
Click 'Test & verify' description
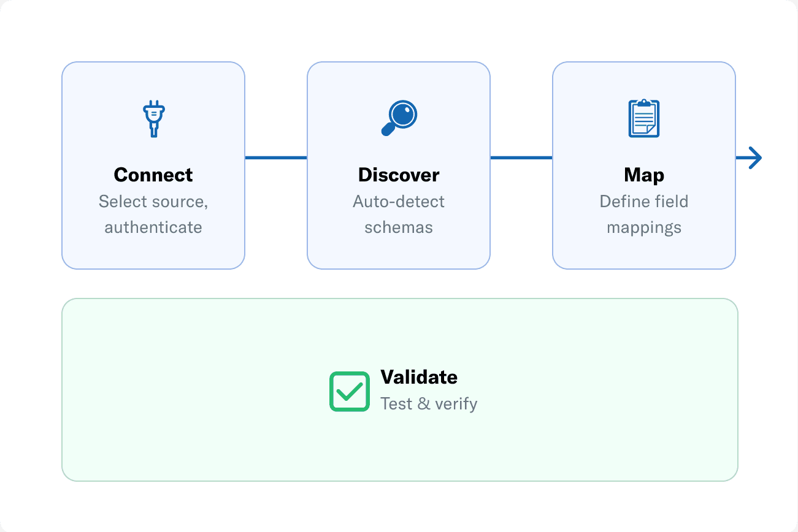429,404
